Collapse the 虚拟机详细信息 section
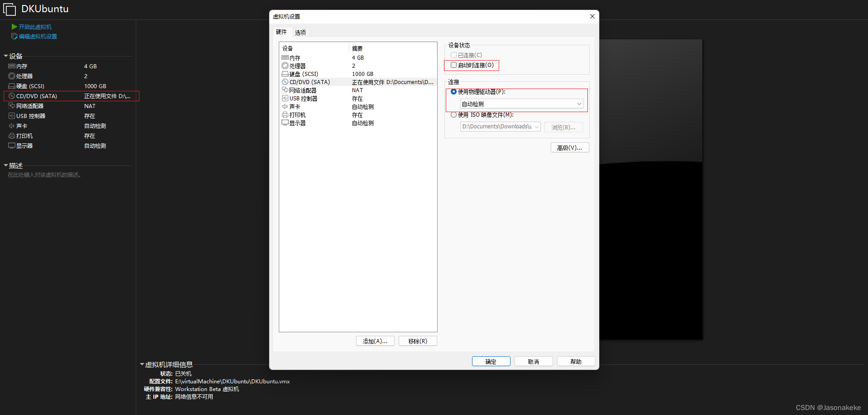 pos(142,364)
